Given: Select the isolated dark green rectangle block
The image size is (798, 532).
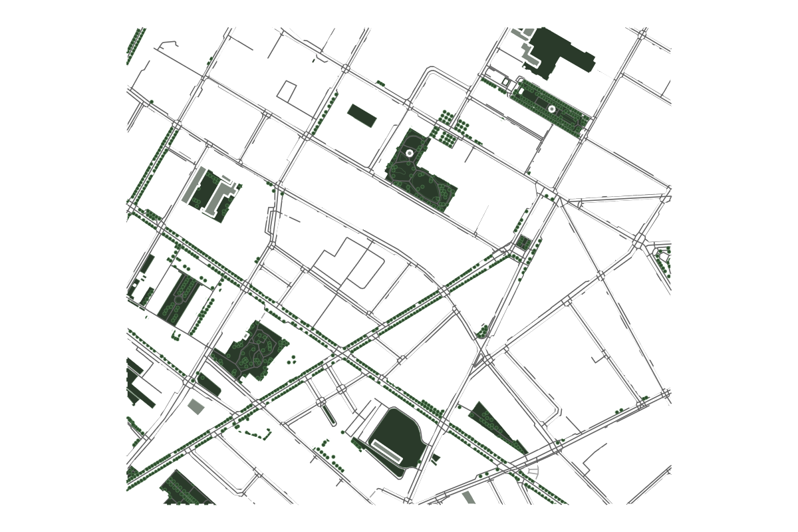Looking at the screenshot, I should [362, 115].
